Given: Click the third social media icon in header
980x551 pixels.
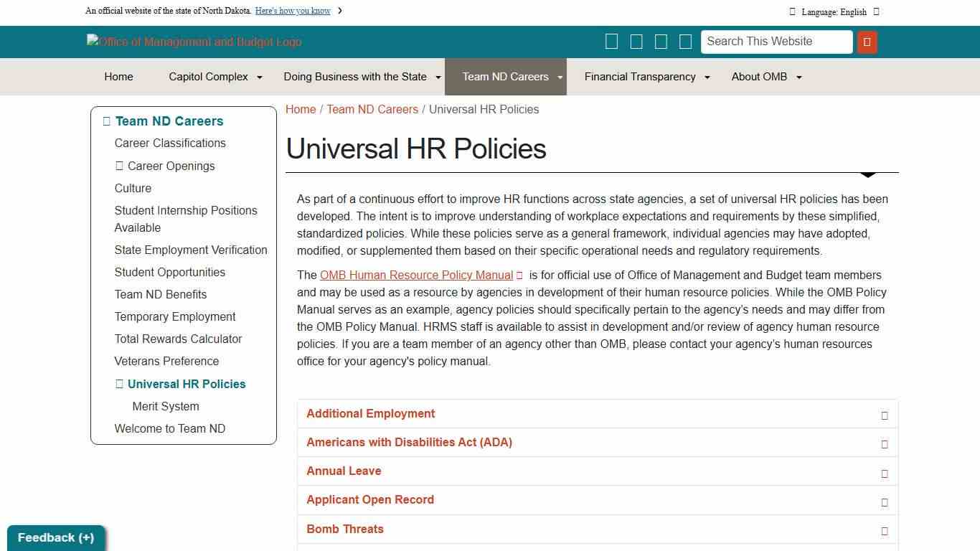Looking at the screenshot, I should click(661, 41).
